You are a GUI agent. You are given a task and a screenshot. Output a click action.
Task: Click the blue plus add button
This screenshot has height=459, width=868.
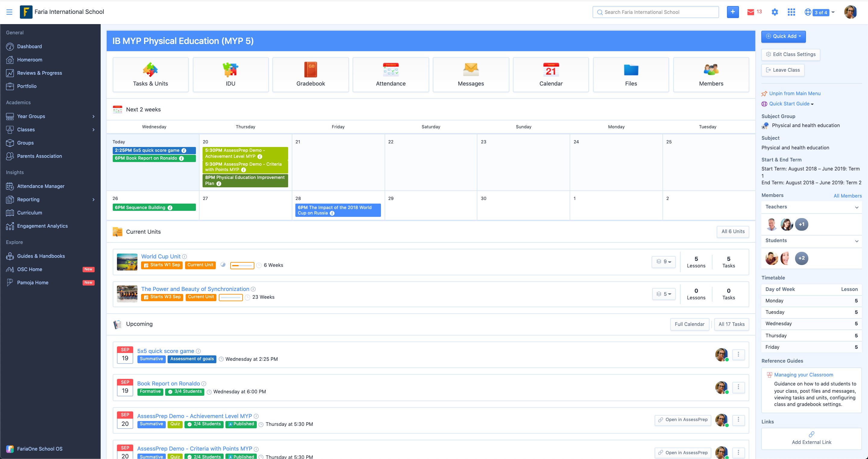[733, 12]
